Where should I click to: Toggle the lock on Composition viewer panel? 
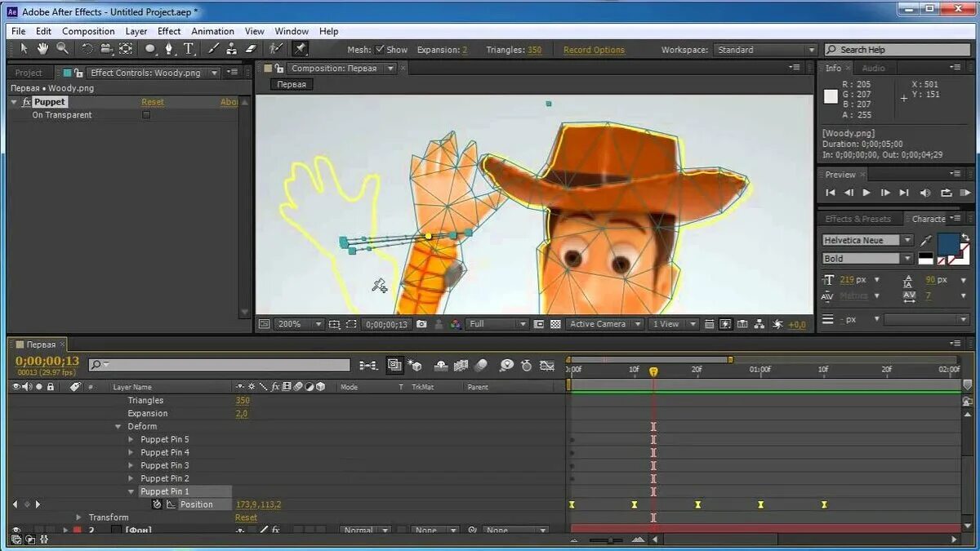(279, 69)
